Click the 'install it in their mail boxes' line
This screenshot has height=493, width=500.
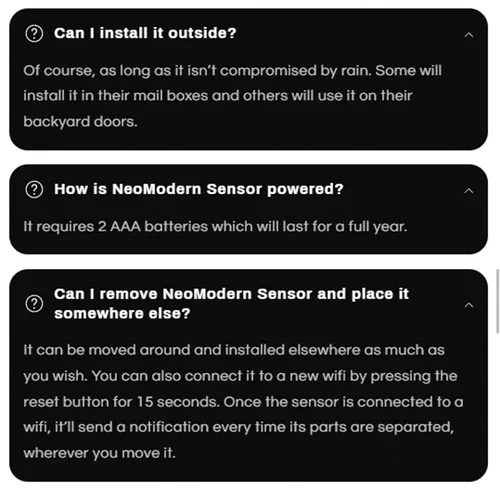pos(218,96)
